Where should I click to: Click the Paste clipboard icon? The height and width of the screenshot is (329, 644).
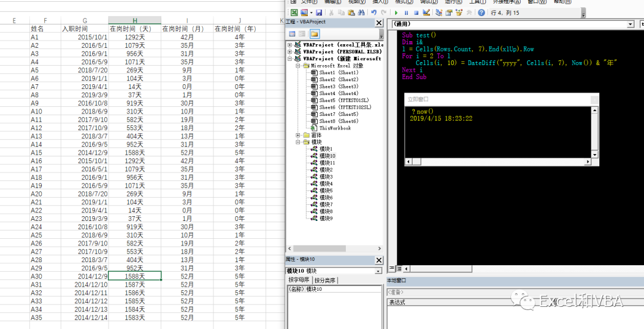(x=351, y=13)
